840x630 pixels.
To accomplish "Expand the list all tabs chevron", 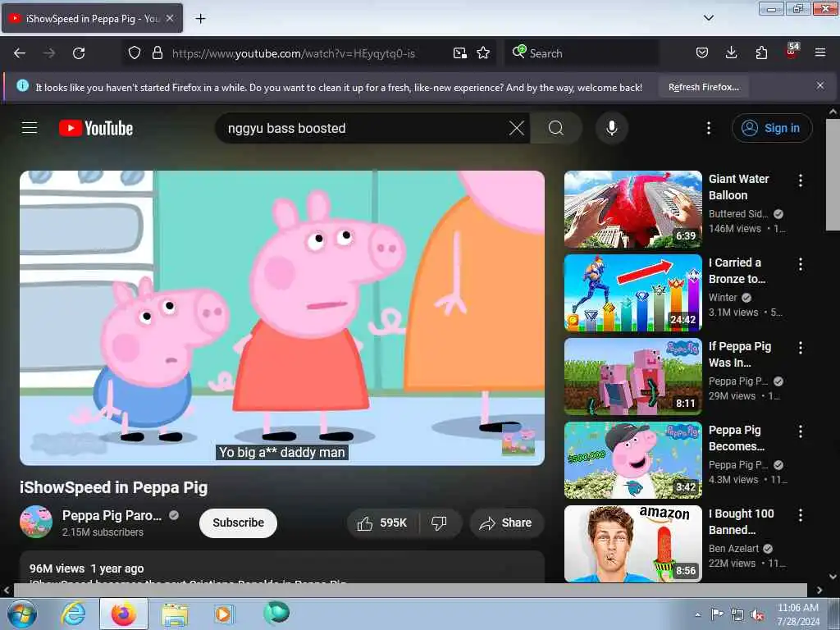I will coord(709,18).
